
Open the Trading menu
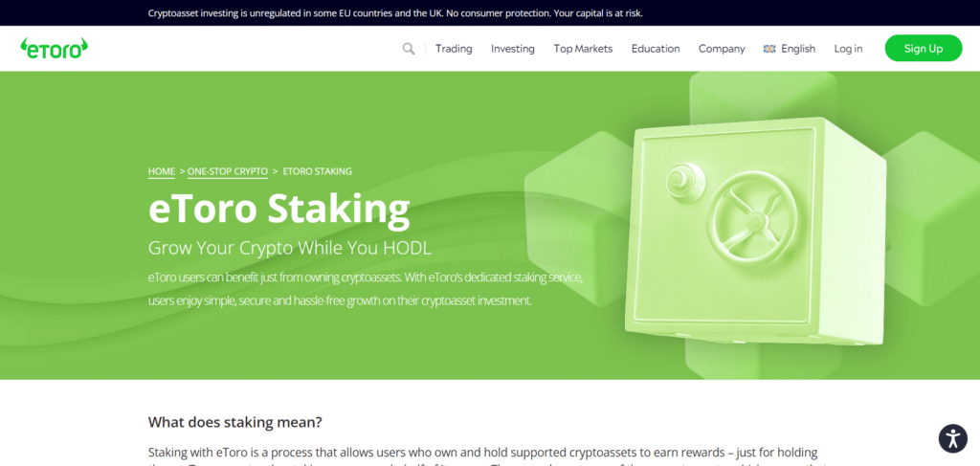[454, 49]
